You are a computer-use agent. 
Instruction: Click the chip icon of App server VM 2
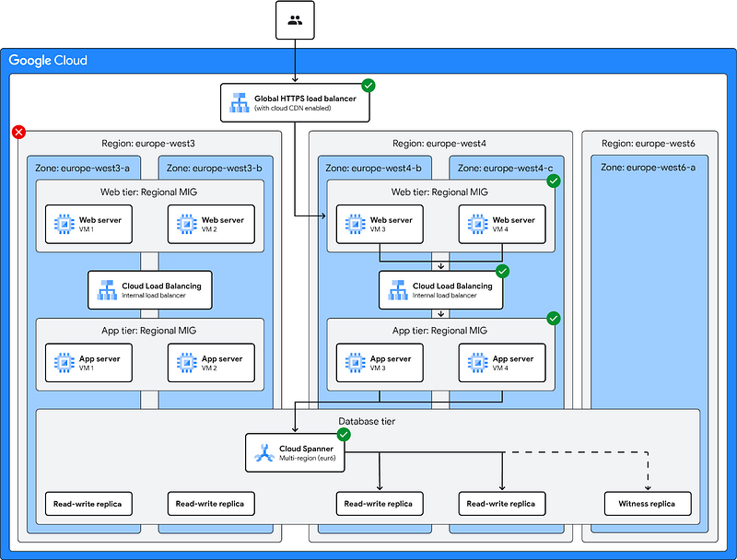point(187,363)
